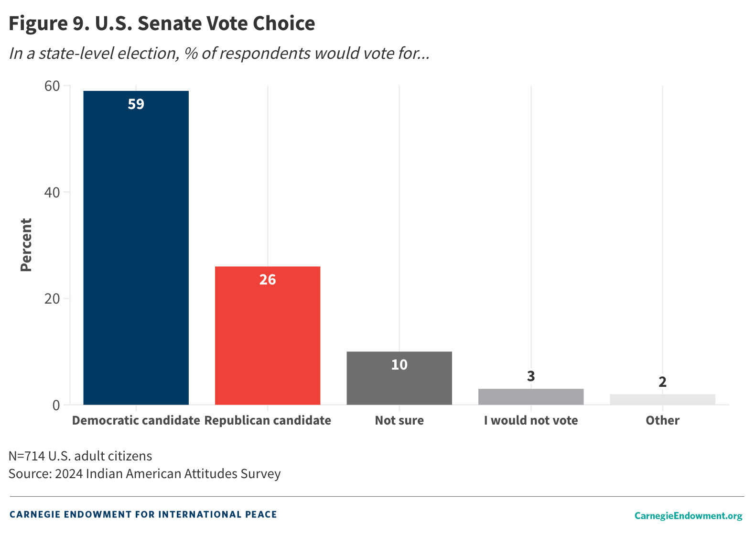Image resolution: width=756 pixels, height=547 pixels.
Task: Click the italic chart subtitle
Action: tap(219, 53)
